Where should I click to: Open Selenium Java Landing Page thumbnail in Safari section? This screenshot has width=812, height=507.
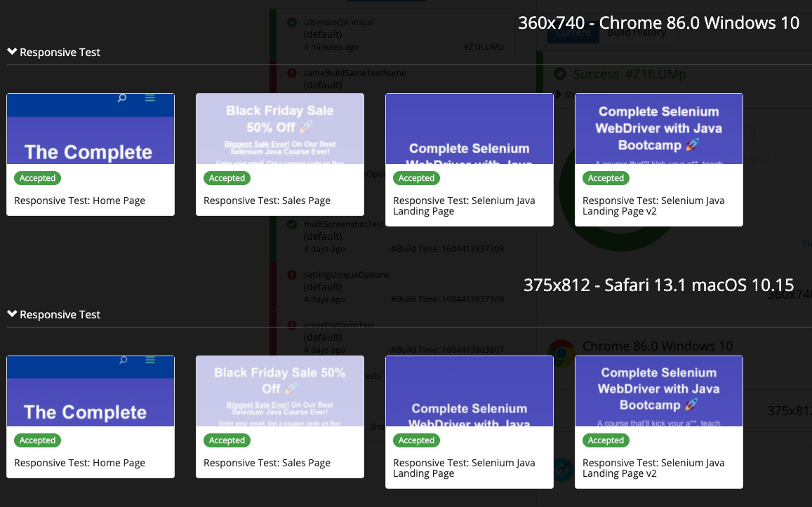[470, 391]
